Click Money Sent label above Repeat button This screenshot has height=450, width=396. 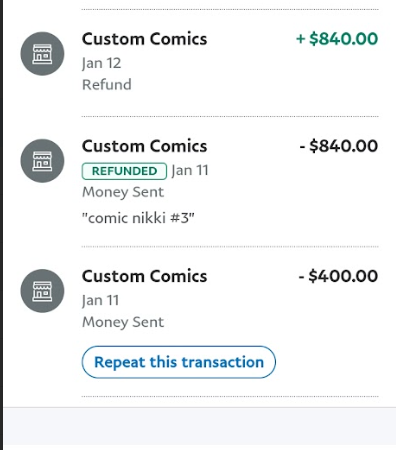point(123,322)
